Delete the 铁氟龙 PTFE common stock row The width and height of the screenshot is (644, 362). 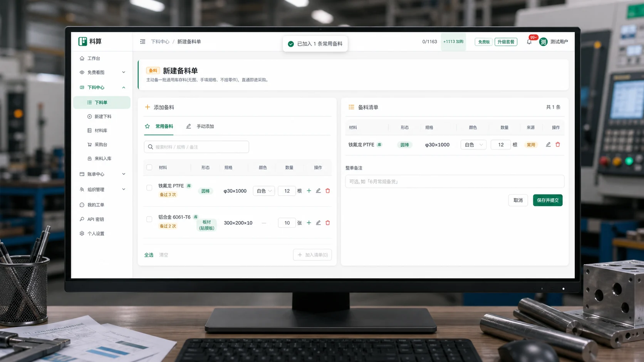pos(328,191)
